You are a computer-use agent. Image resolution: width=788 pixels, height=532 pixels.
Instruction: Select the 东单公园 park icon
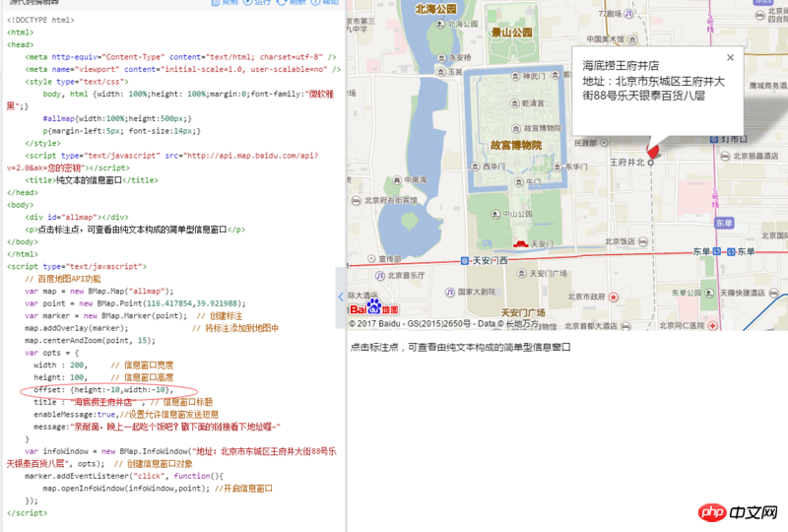click(709, 293)
